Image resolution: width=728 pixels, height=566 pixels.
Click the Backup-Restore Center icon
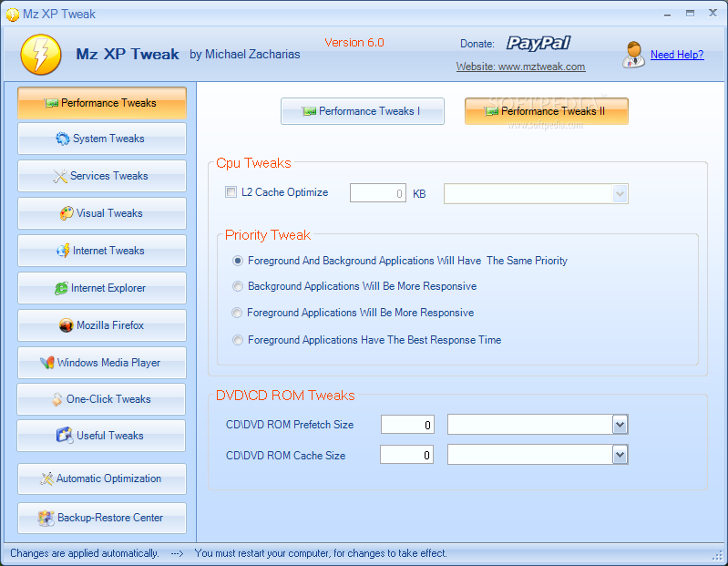pos(46,518)
